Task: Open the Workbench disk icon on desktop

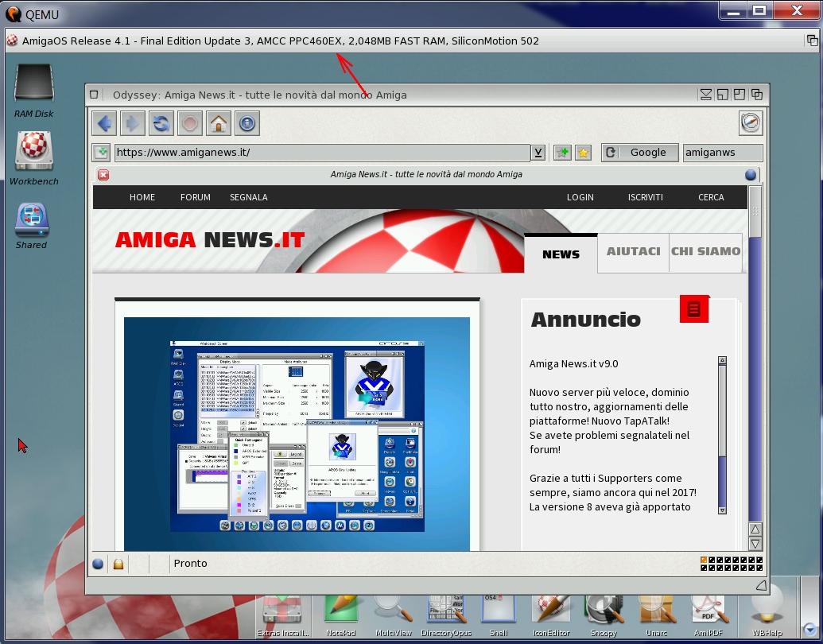Action: point(33,151)
